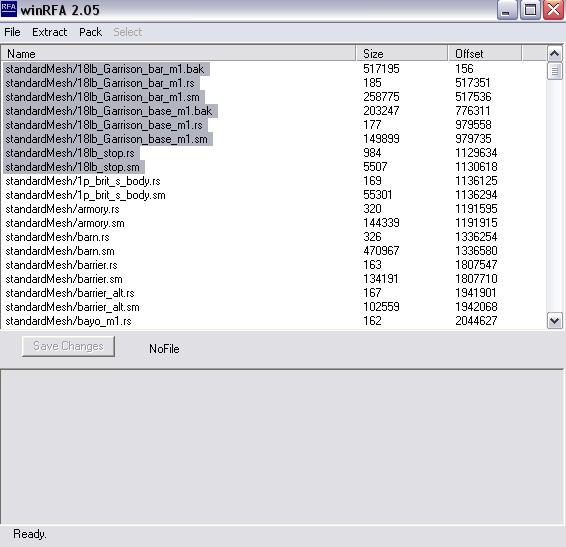Click the scroll down arrow in file list
Viewport: 566px width, 547px height.
coord(554,321)
